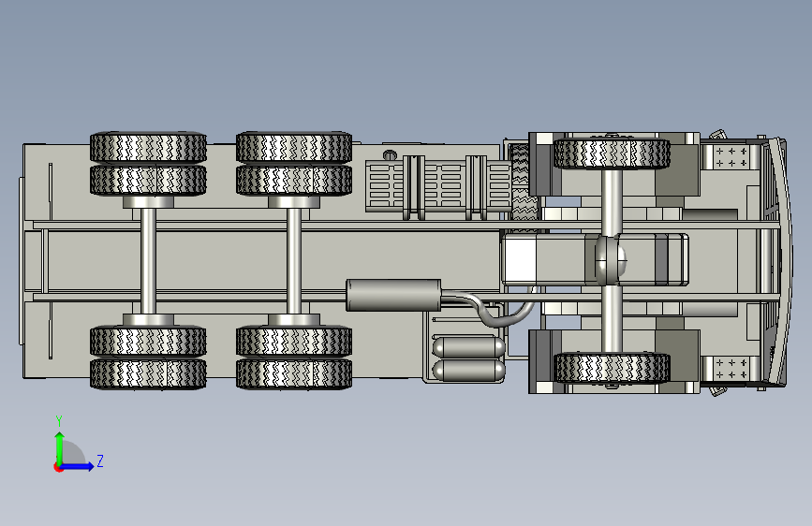
Task: Click the blue Z axis arrow of triad
Action: click(78, 466)
